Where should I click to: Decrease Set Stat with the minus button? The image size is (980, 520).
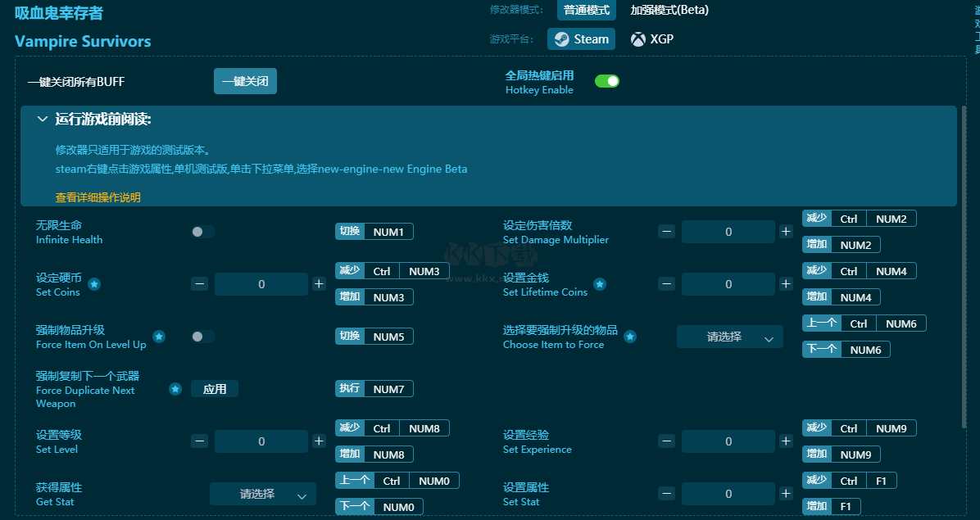[x=667, y=494]
